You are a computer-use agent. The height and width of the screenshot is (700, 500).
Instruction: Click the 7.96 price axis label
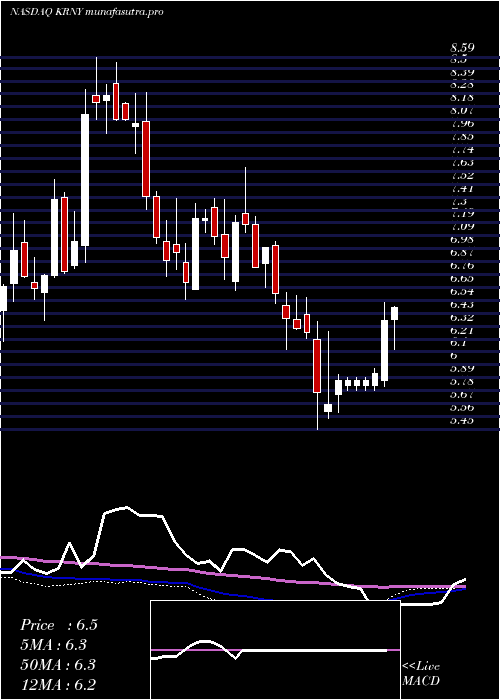(462, 124)
